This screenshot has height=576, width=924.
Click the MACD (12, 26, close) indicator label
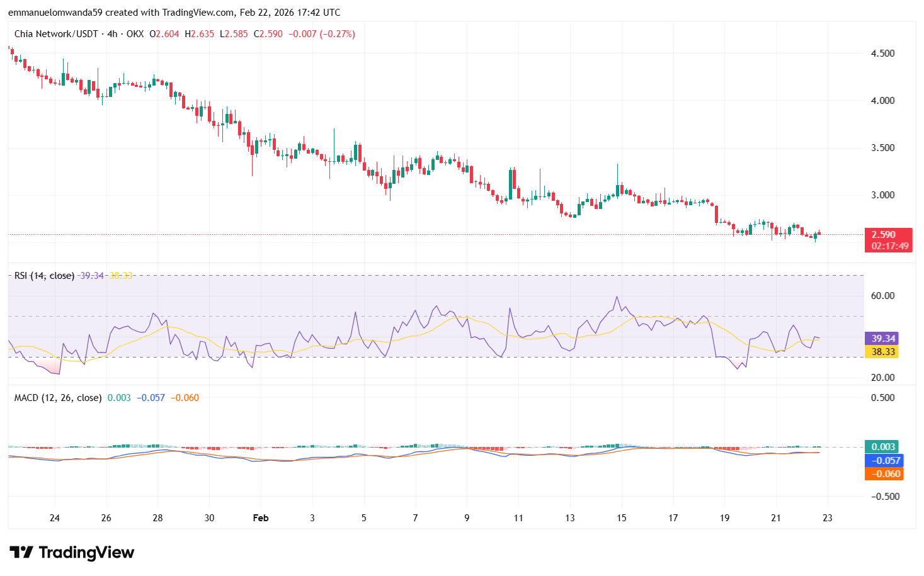[x=57, y=397]
